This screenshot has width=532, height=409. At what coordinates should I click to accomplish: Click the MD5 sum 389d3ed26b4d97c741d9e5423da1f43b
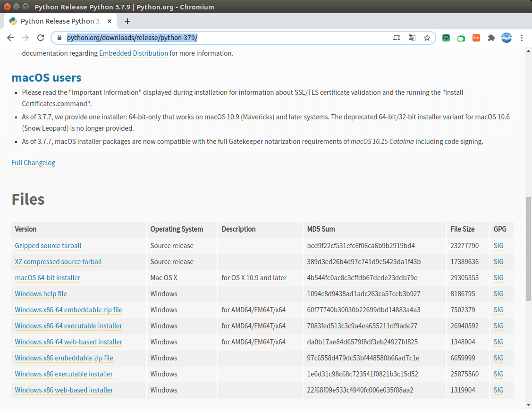(x=363, y=262)
